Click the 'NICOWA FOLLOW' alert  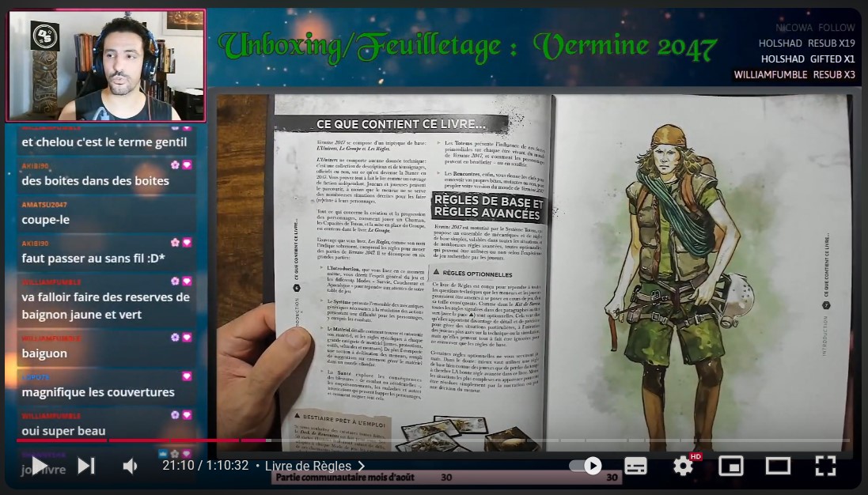(815, 28)
